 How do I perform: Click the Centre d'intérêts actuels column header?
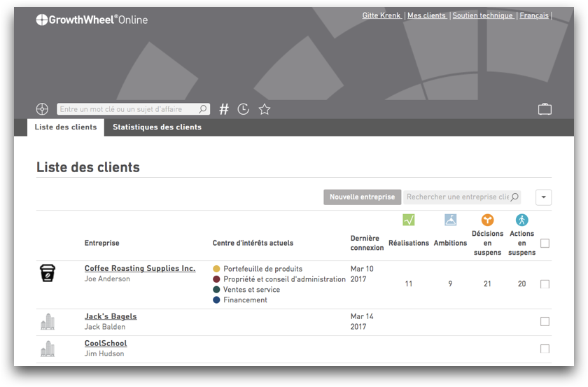pyautogui.click(x=253, y=243)
